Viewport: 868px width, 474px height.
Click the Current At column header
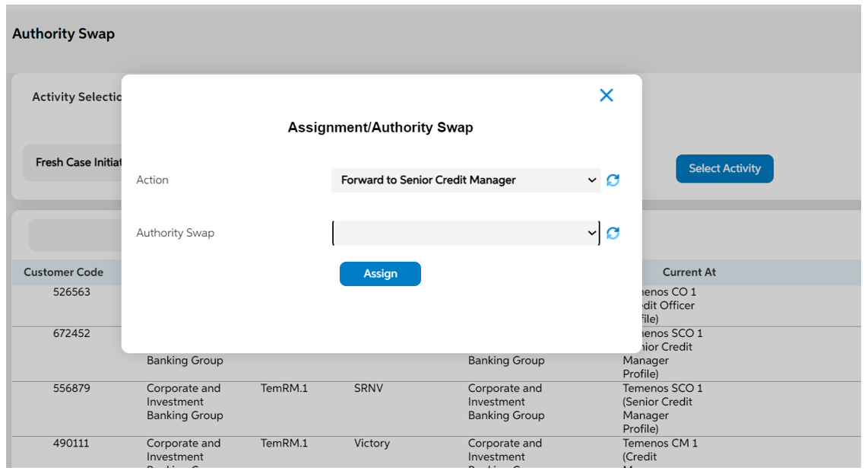point(689,272)
